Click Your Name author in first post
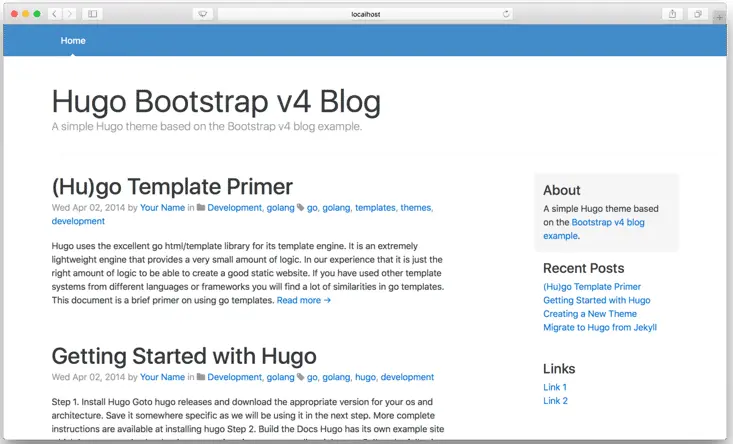The image size is (733, 444). click(x=162, y=208)
